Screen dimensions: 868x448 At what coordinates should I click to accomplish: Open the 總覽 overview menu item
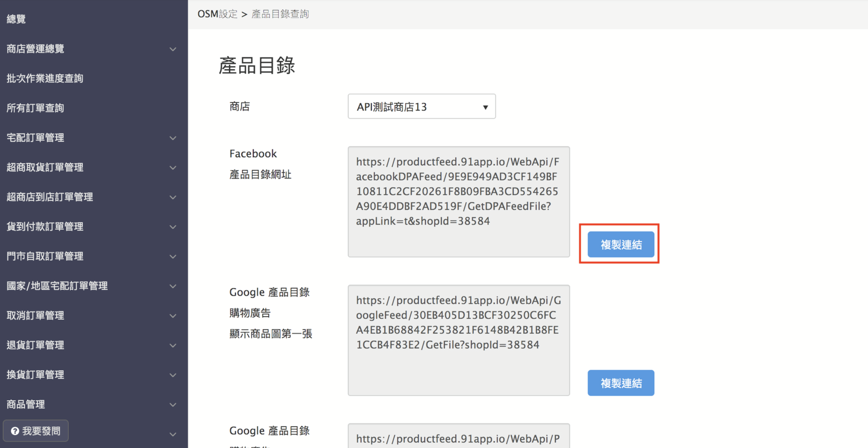click(16, 19)
